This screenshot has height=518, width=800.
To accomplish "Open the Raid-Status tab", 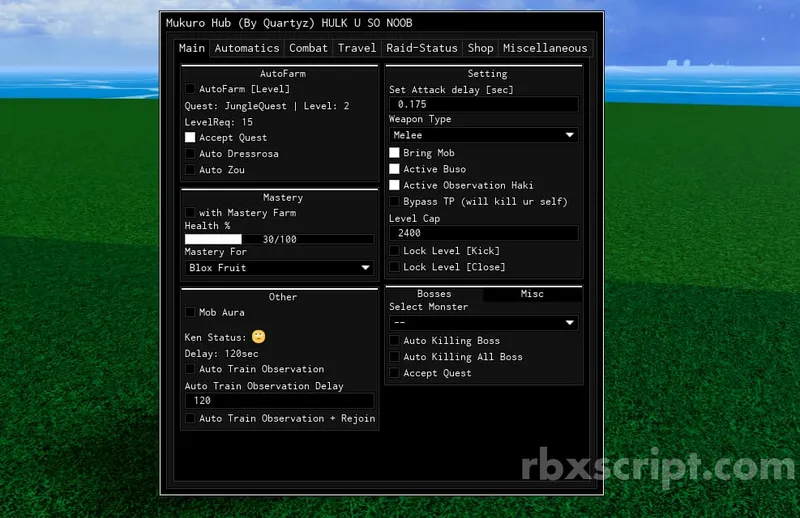I will pos(422,48).
